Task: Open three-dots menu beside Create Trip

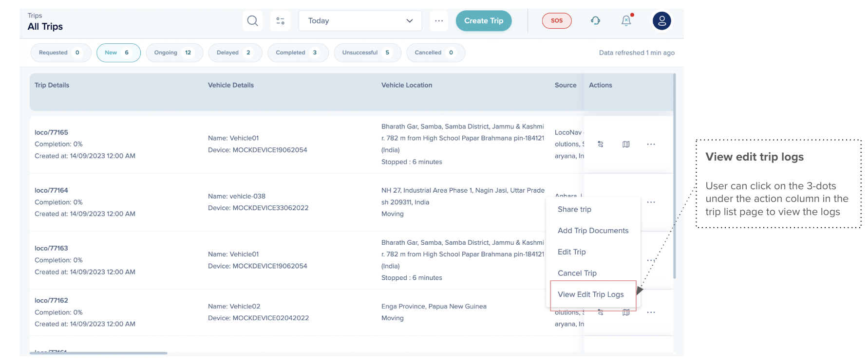Action: 439,21
